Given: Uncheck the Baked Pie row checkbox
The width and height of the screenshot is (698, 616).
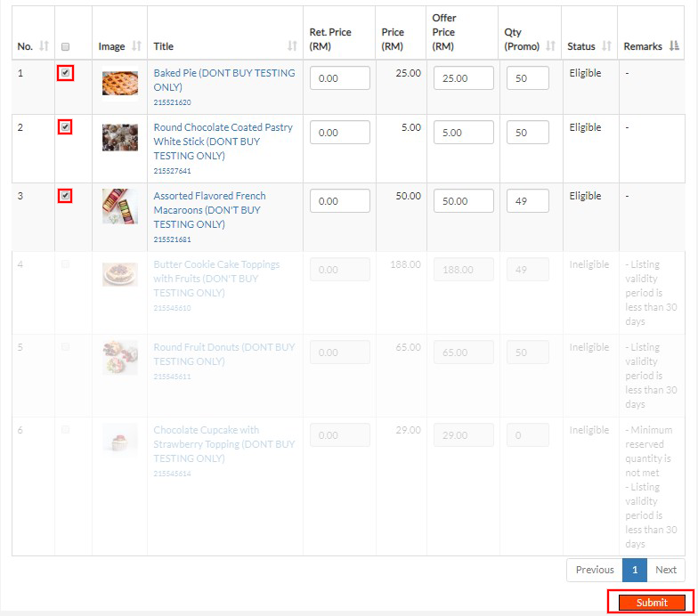Looking at the screenshot, I should [66, 73].
